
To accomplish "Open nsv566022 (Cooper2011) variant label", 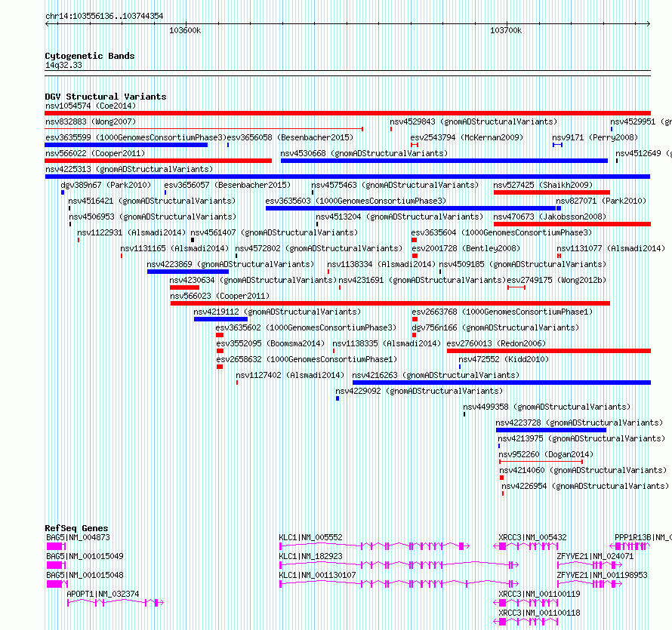I will tap(95, 153).
